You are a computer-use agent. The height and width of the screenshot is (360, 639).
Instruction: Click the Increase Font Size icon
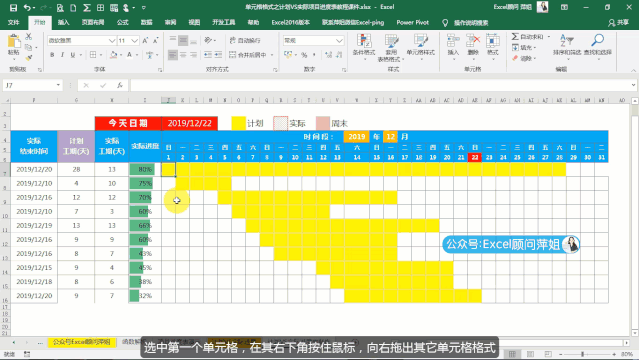(145, 40)
